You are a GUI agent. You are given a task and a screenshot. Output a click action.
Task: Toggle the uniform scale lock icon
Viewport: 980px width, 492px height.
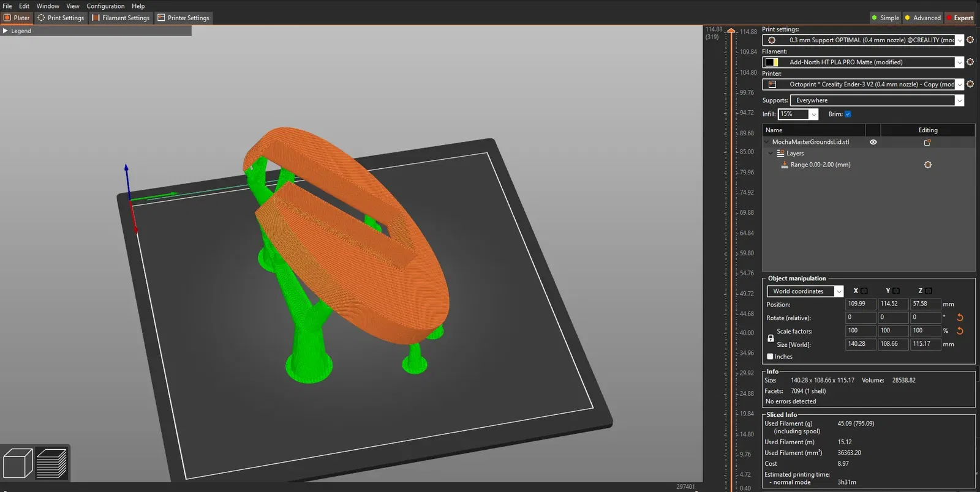[771, 338]
